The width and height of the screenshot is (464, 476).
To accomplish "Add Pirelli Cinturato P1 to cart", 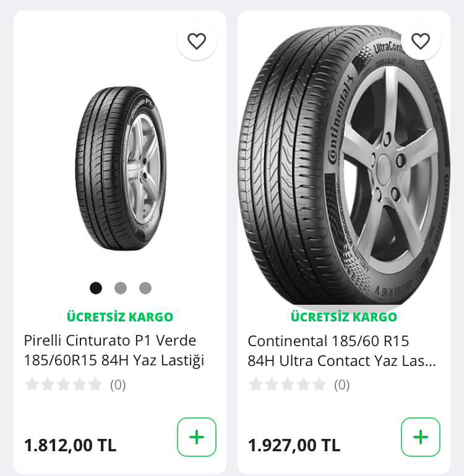I will [x=197, y=437].
